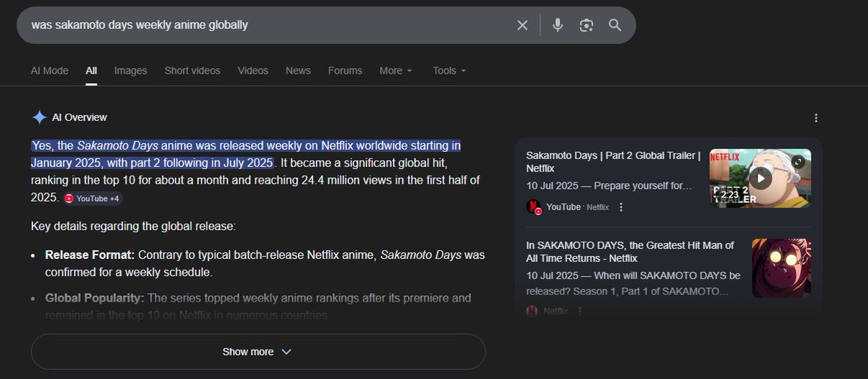868x379 pixels.
Task: Select the All results tab
Action: point(91,70)
